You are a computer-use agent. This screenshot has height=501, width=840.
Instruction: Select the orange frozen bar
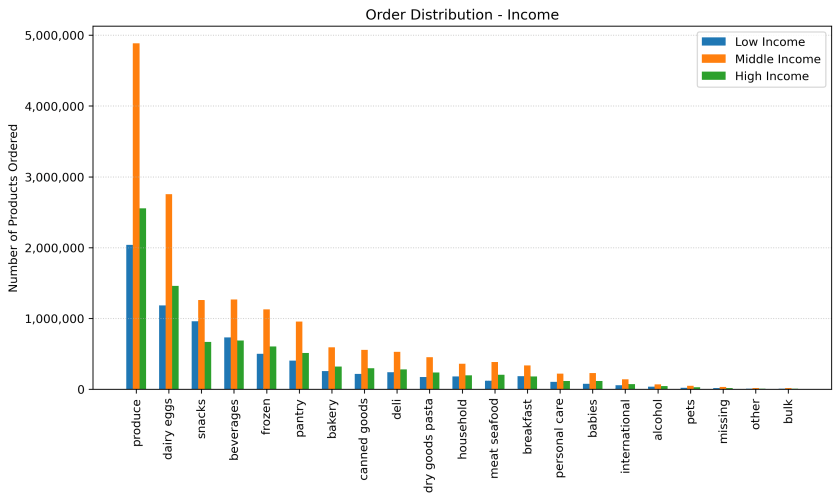coord(267,349)
